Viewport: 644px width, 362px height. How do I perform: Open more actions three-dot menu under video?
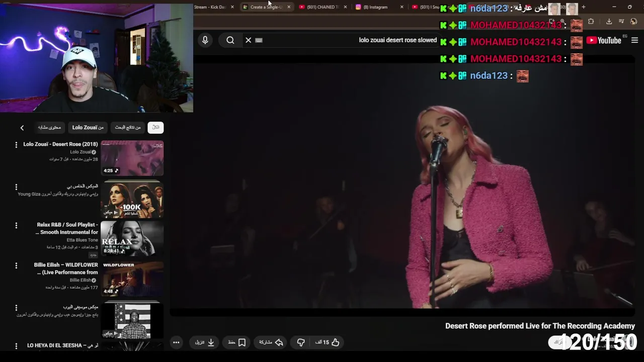pos(176,342)
